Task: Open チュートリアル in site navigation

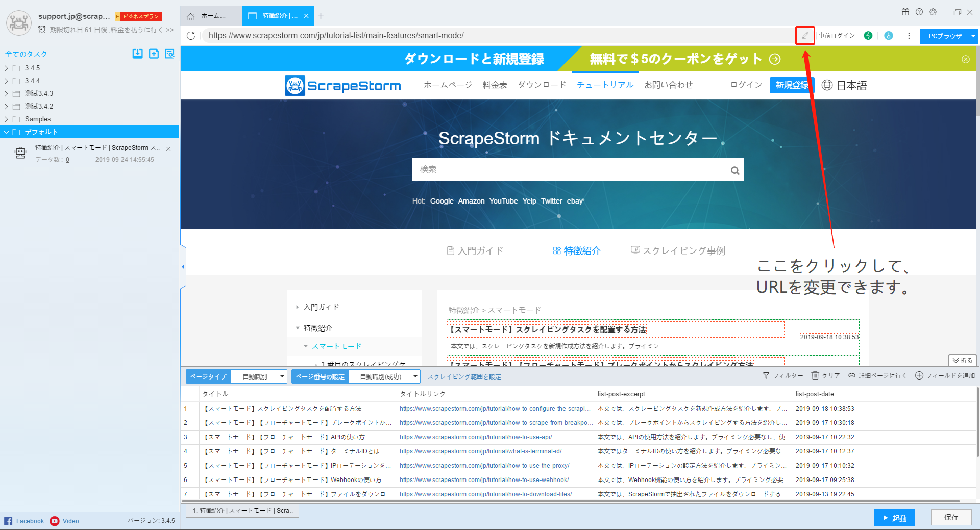Action: [605, 85]
